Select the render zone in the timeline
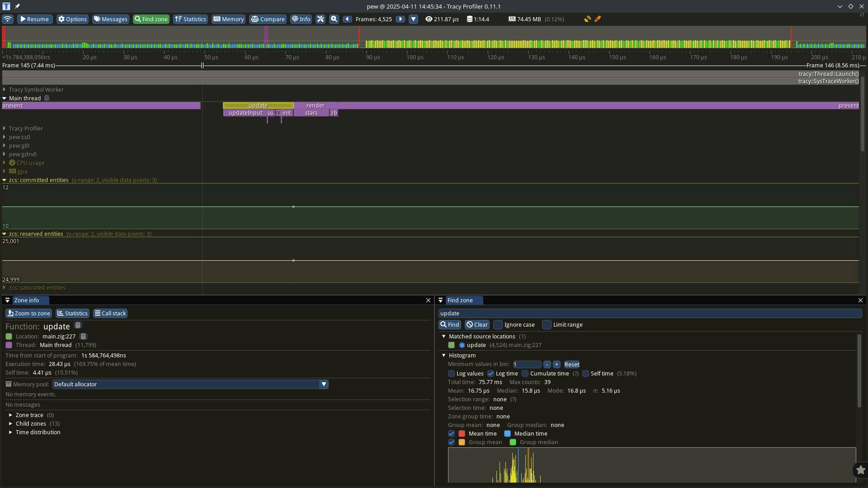The image size is (868, 488). [x=316, y=105]
